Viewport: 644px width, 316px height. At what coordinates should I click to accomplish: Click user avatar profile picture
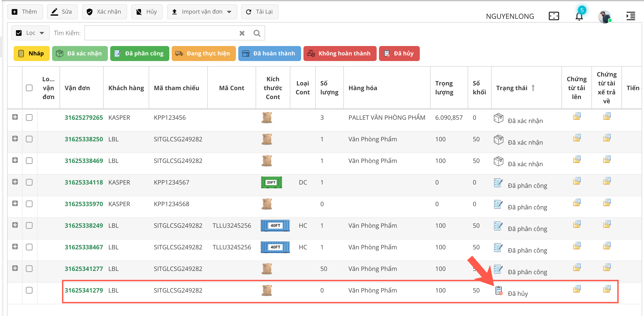[x=605, y=17]
